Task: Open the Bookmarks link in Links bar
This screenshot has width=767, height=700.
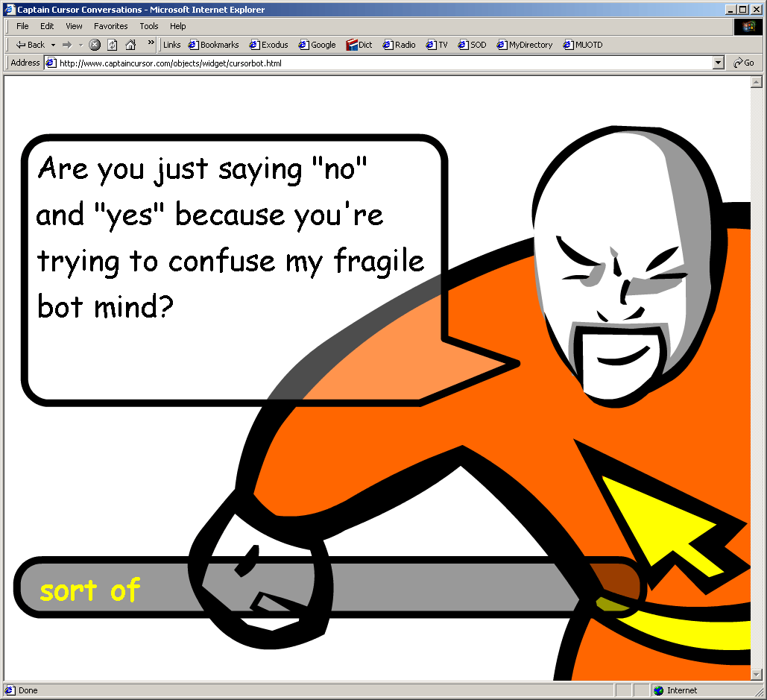Action: coord(214,45)
